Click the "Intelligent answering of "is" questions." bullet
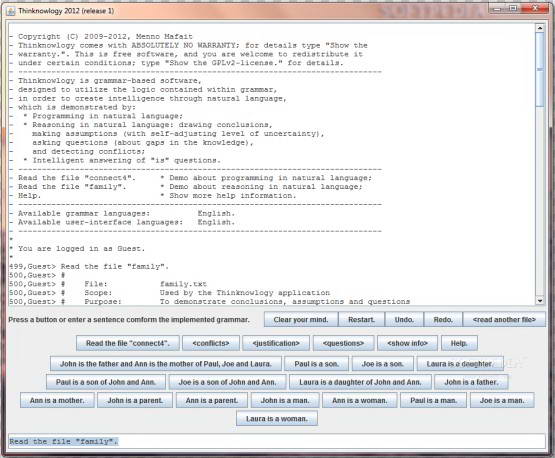Screen dimensions: 555x458 point(126,160)
